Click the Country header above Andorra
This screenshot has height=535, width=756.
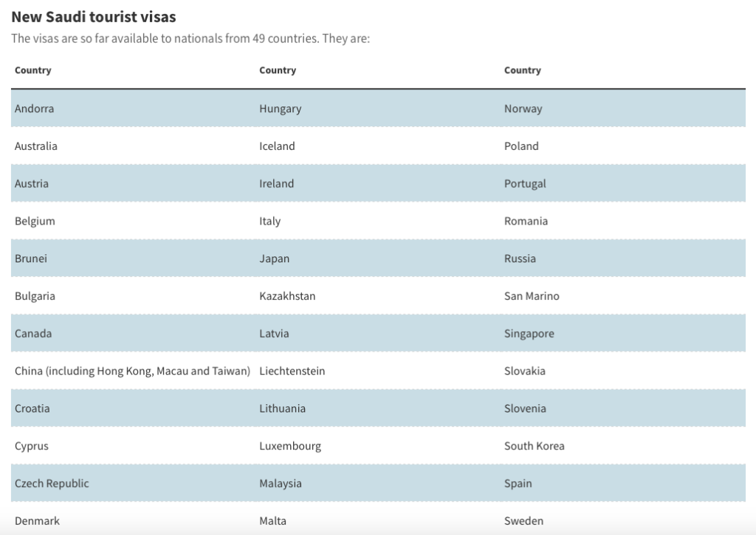(x=33, y=70)
